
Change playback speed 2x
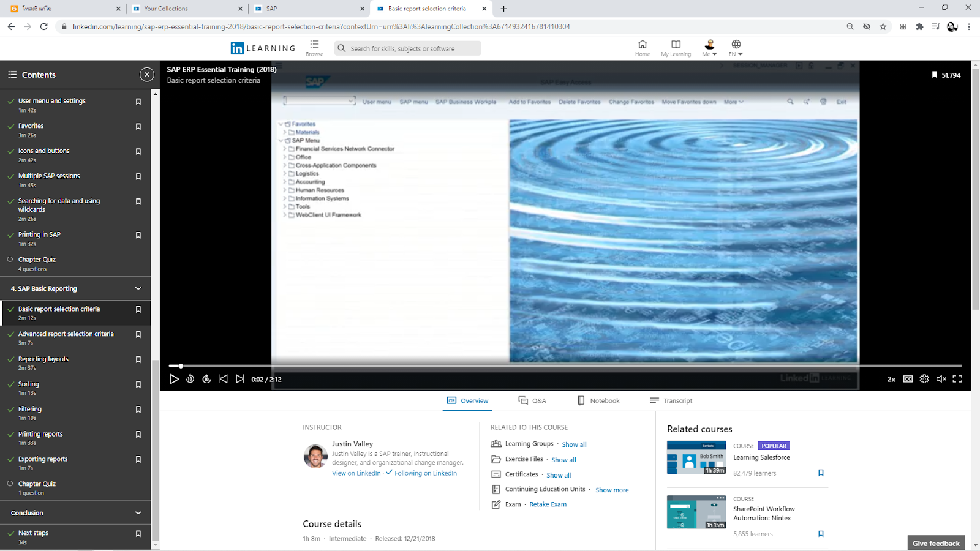[x=891, y=380]
